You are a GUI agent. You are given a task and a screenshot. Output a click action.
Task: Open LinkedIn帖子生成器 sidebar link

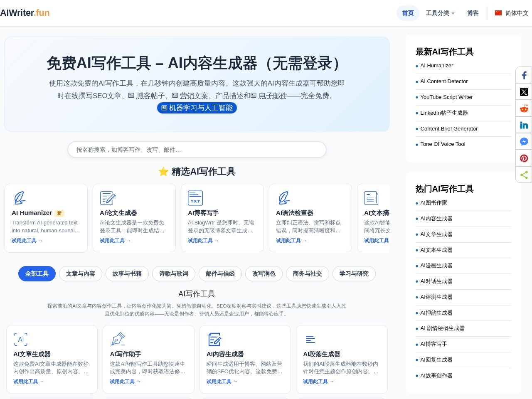[x=444, y=113]
